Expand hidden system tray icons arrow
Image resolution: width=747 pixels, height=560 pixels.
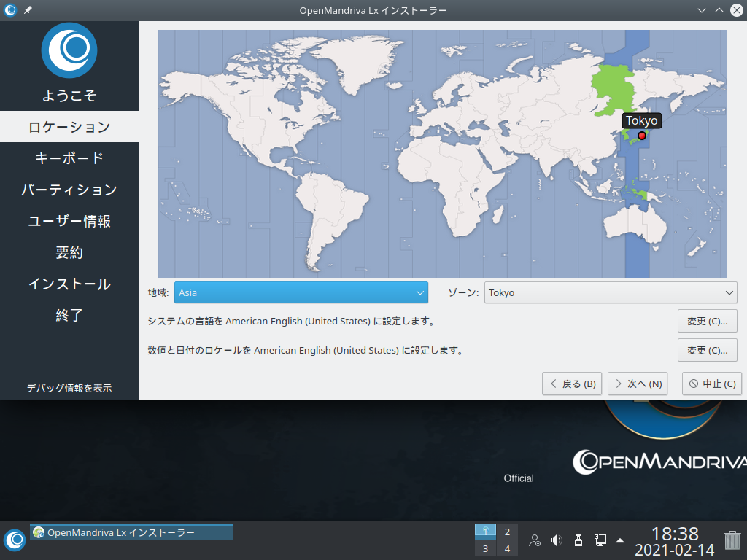coord(620,540)
